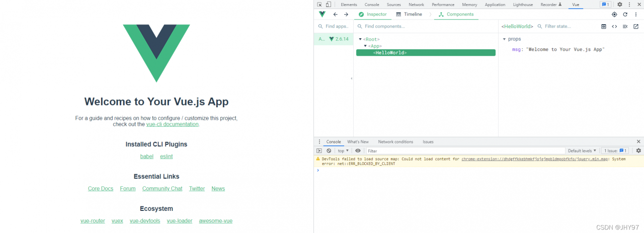The width and height of the screenshot is (644, 233).
Task: Inspect DOM code brackets icon
Action: [x=614, y=26]
